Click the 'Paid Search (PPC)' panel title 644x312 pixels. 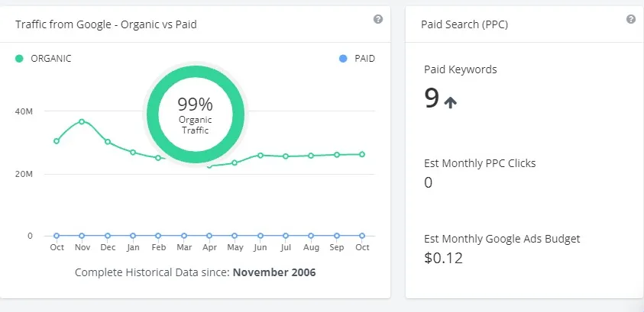click(x=464, y=24)
